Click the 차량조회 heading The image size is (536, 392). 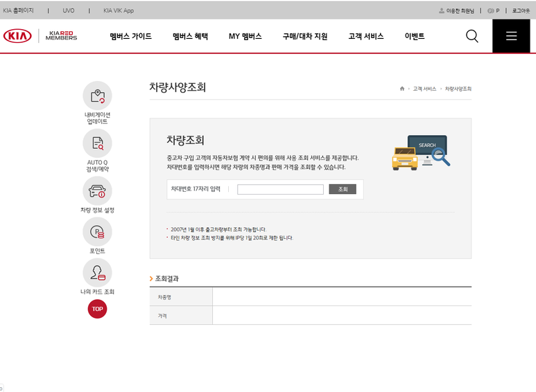click(x=185, y=140)
